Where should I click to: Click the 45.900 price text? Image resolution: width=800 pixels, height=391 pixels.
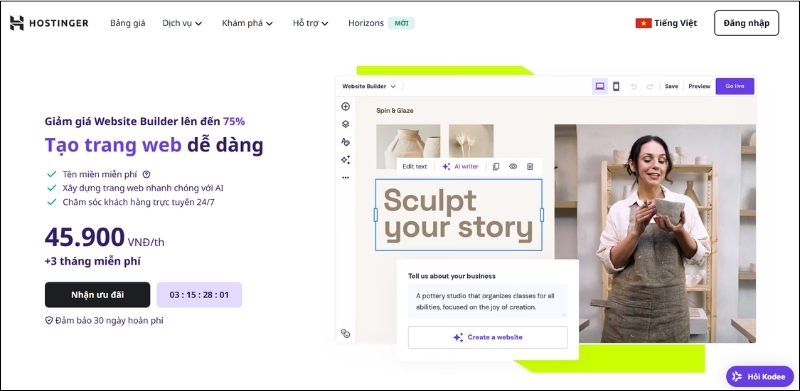(x=85, y=237)
